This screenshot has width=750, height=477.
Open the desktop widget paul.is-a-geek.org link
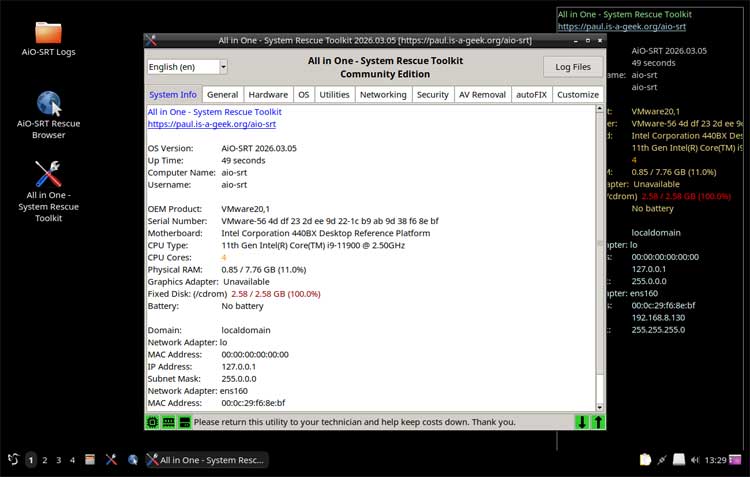click(621, 26)
